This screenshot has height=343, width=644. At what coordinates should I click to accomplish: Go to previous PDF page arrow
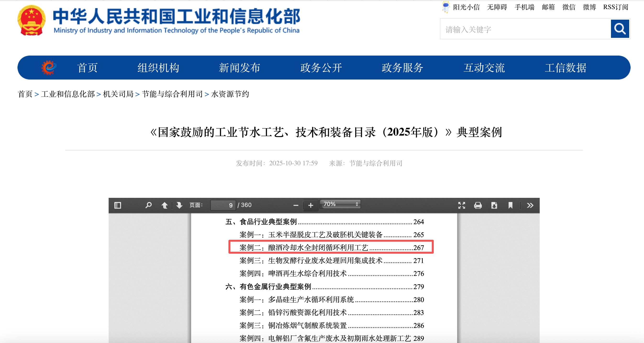point(165,205)
